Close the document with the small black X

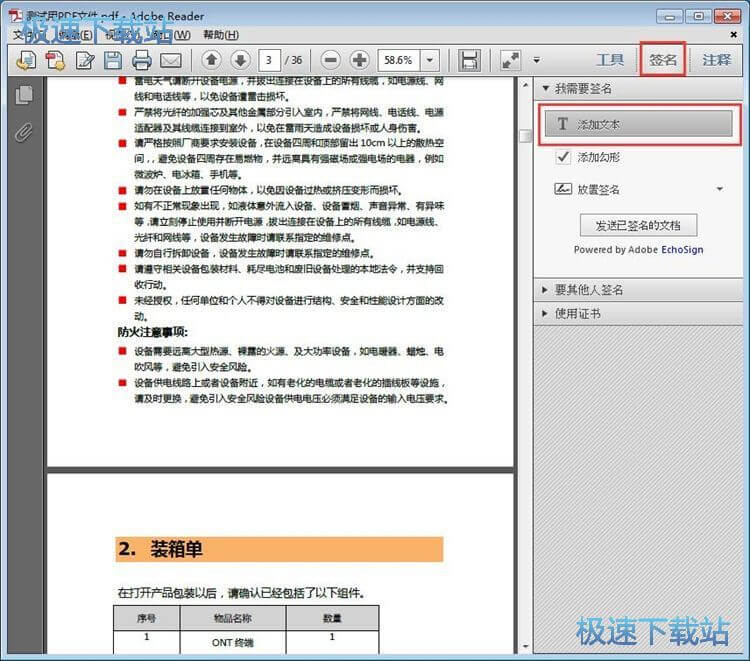[x=734, y=34]
